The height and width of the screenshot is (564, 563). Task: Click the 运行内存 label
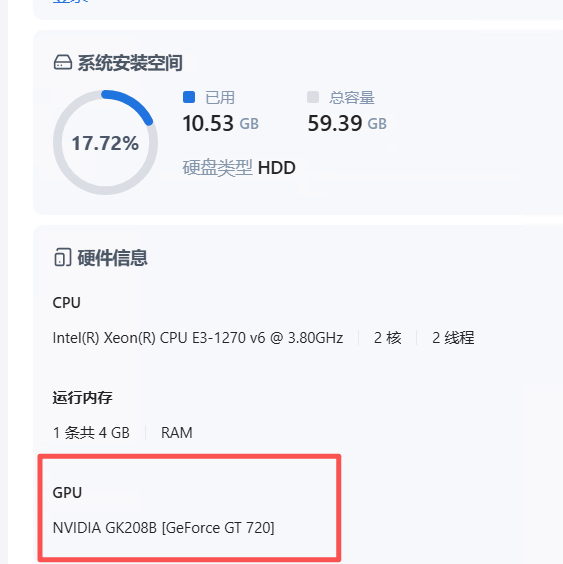(x=82, y=398)
